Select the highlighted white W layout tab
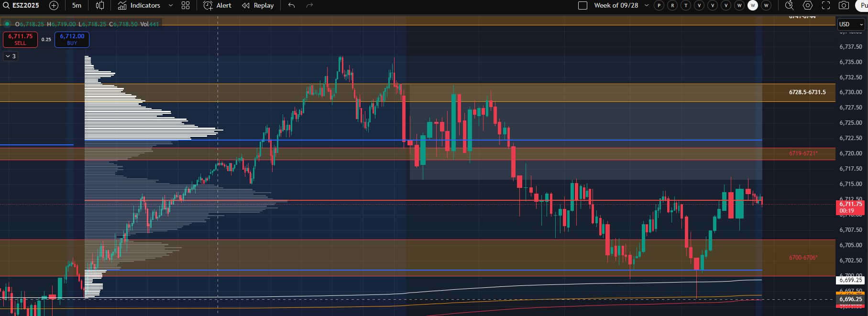 753,5
